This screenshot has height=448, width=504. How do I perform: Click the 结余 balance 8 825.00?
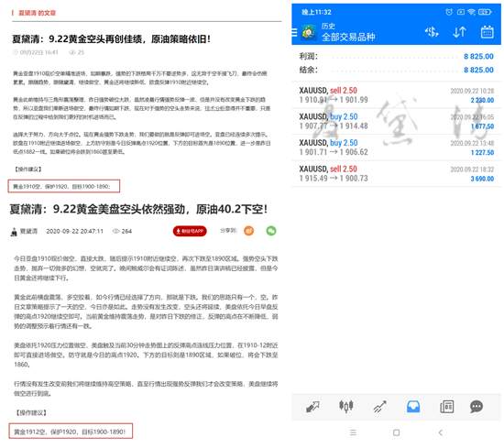coord(478,70)
